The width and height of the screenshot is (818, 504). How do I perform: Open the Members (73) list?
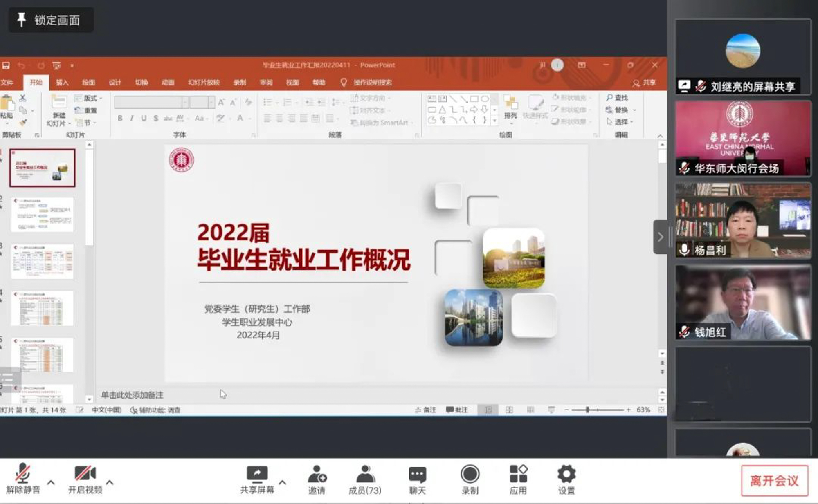(365, 474)
